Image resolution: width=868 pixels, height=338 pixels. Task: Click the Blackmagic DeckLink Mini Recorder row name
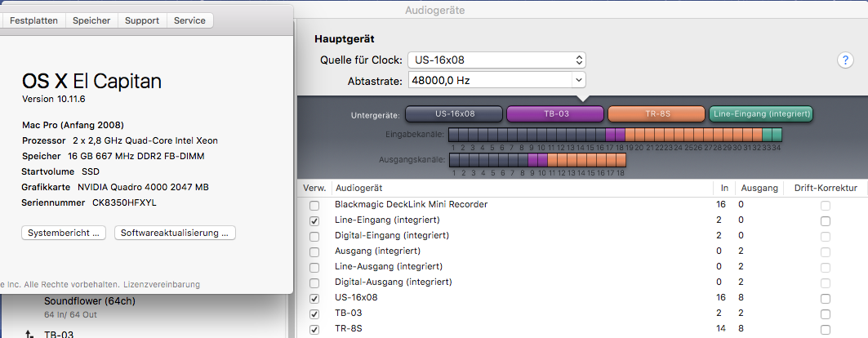(x=411, y=204)
